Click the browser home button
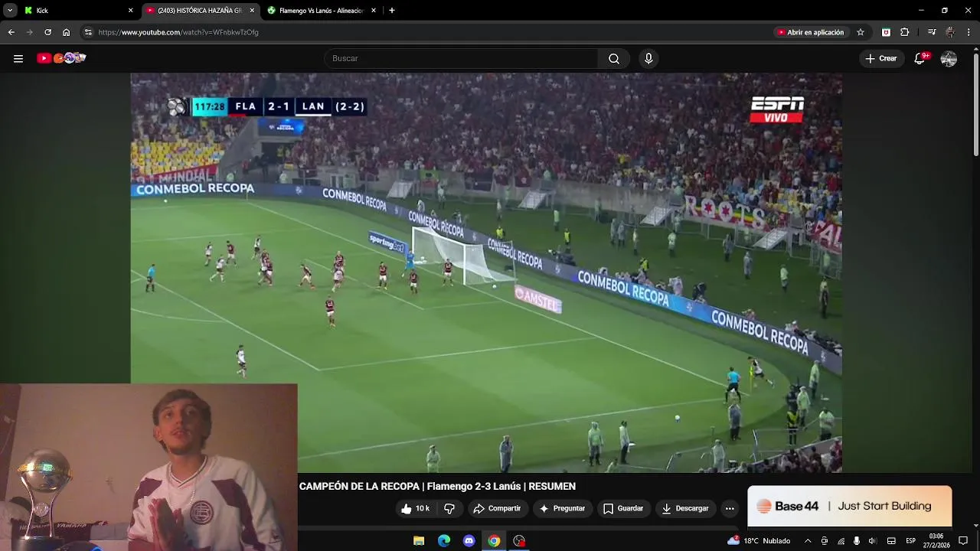980x551 pixels. (66, 32)
